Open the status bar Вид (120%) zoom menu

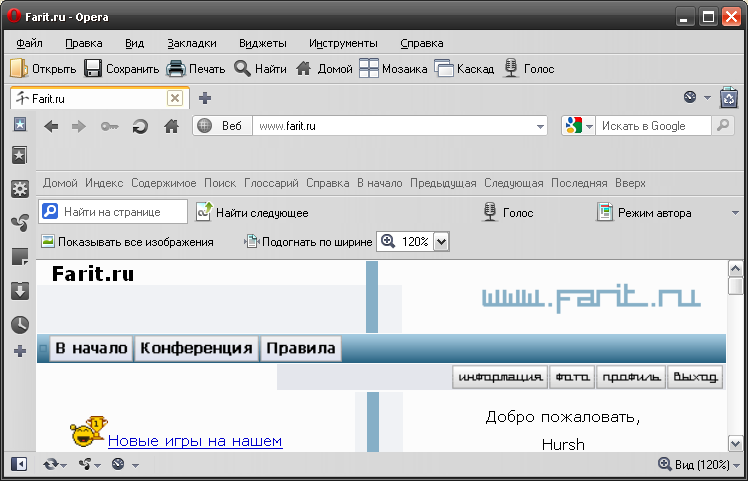(698, 464)
